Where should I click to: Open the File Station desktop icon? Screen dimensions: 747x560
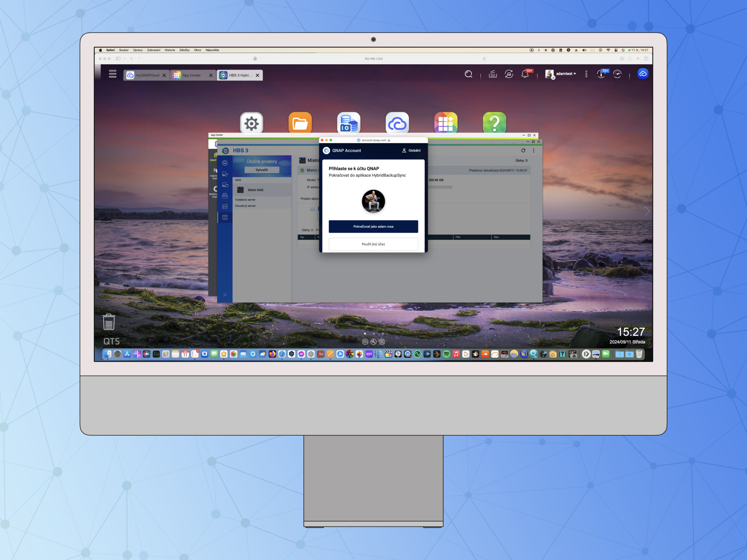coord(300,123)
